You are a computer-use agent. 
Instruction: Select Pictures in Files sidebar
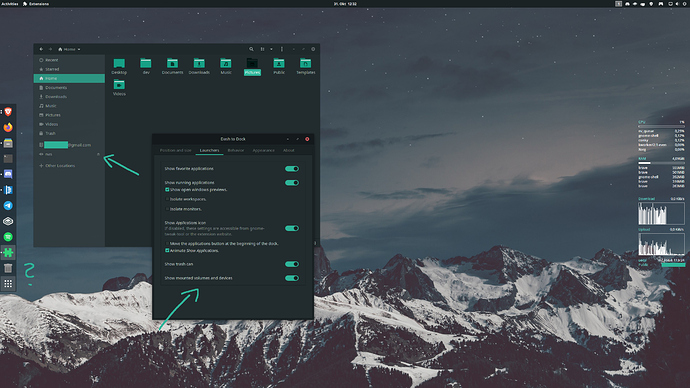pyautogui.click(x=69, y=115)
